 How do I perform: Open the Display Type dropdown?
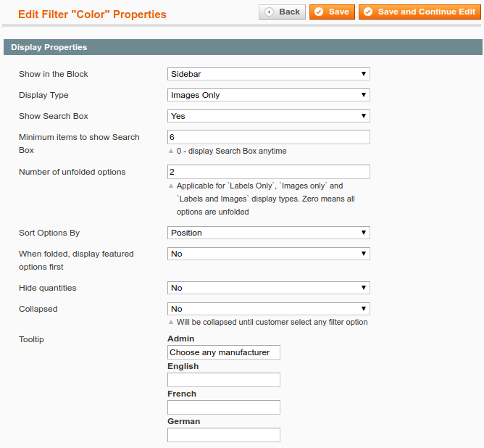click(268, 95)
